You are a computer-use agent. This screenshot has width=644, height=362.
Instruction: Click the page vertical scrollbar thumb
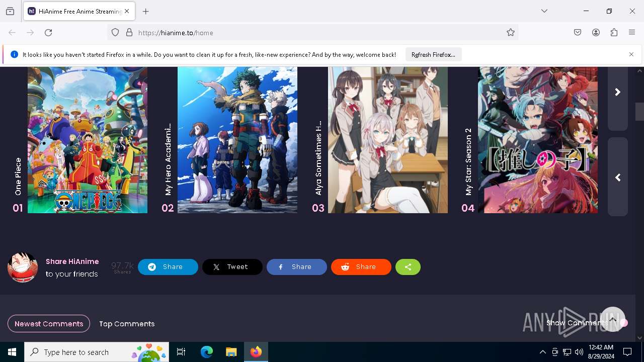[639, 112]
